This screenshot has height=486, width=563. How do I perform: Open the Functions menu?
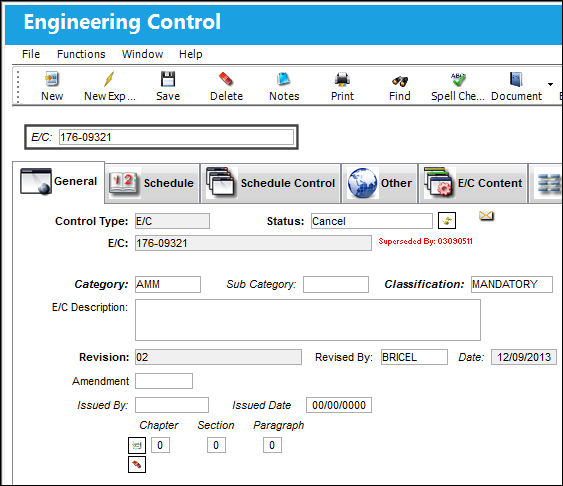[81, 54]
